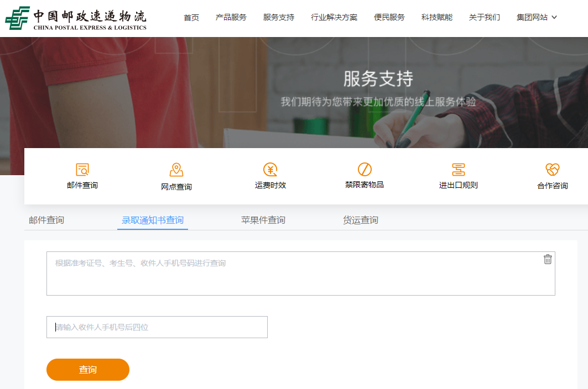The width and height of the screenshot is (588, 389).
Task: Click the 禁限寄物品 prohibited items icon
Action: [x=365, y=170]
